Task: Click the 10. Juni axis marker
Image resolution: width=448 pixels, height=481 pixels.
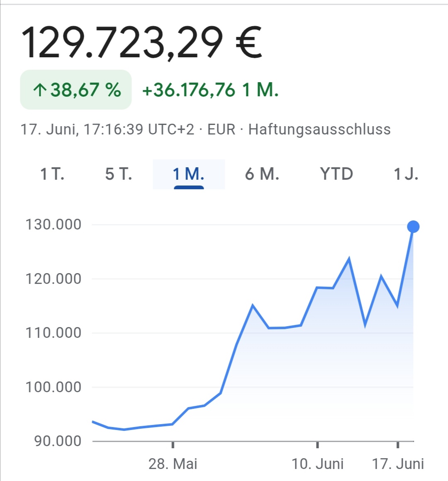Action: (317, 464)
